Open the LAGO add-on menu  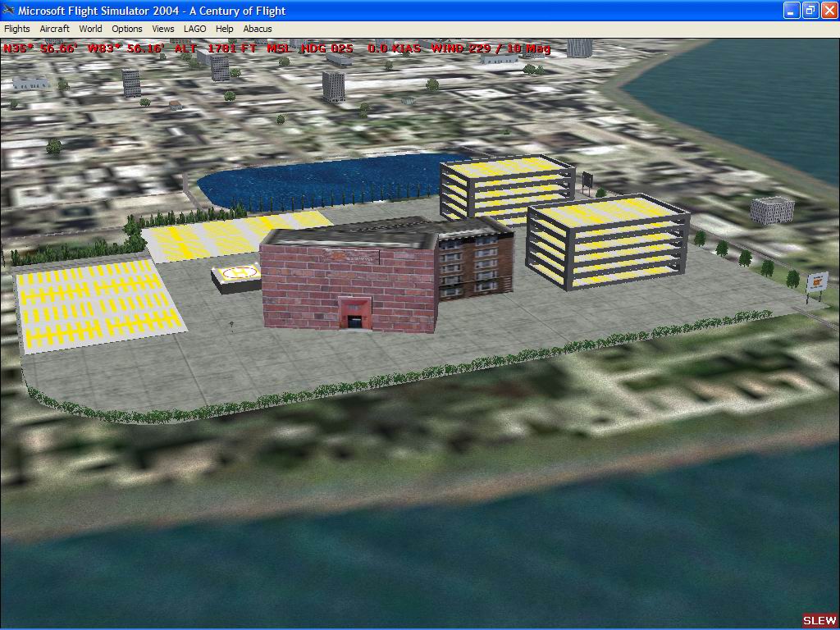pos(195,29)
